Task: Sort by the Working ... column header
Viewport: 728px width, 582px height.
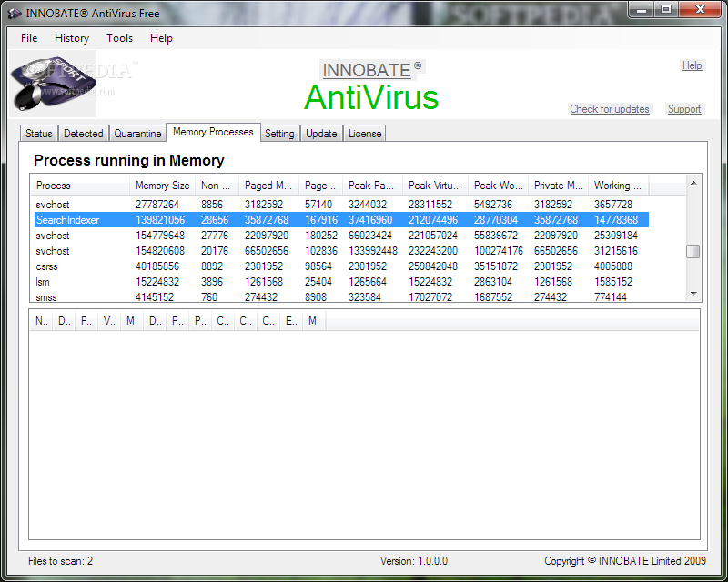Action: pyautogui.click(x=619, y=186)
